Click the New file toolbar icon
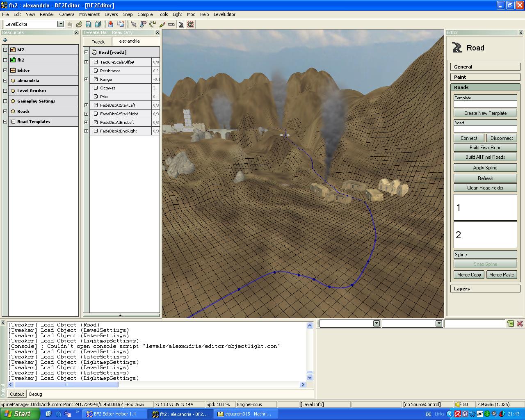The image size is (525, 420). click(x=70, y=25)
